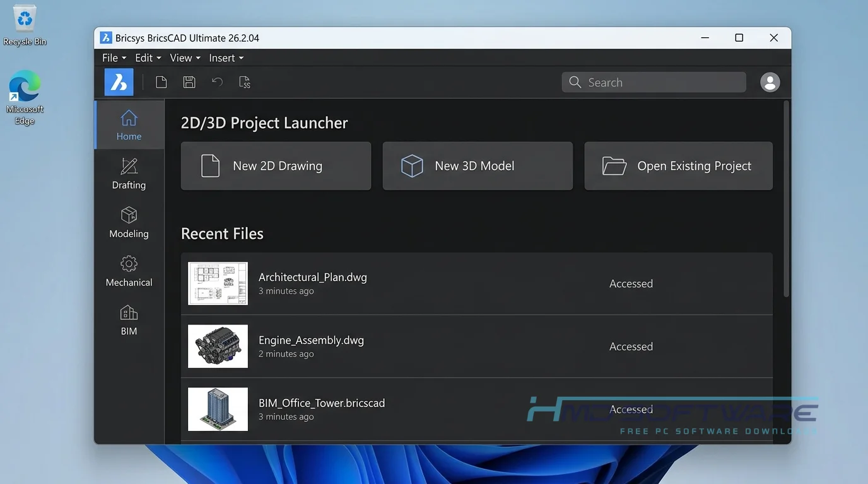Image resolution: width=868 pixels, height=484 pixels.
Task: Launch the Microsoft Edge desktop shortcut
Action: tap(25, 98)
